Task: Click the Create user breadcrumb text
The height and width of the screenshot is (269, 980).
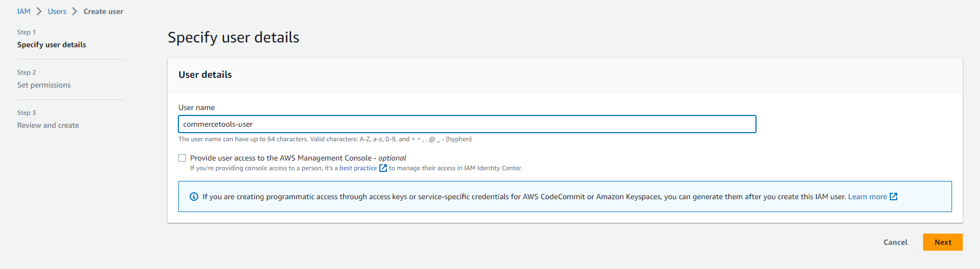Action: [103, 11]
